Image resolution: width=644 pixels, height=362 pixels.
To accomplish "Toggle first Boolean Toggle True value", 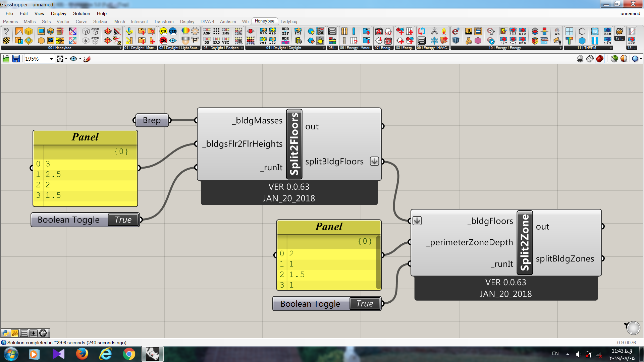I will 123,220.
